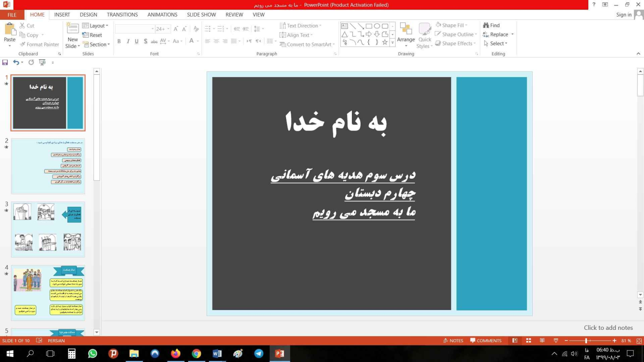
Task: Open the Select dropdown in Editing group
Action: [x=496, y=44]
